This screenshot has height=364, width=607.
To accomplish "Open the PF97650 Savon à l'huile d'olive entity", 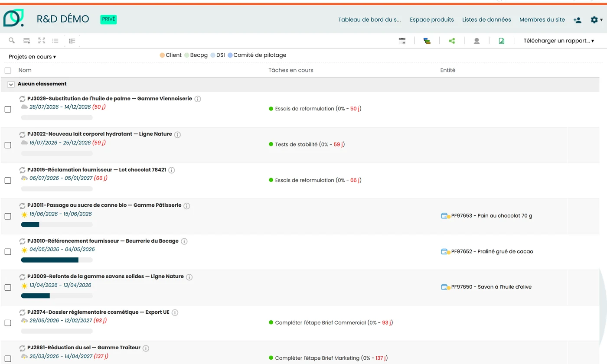I will [491, 287].
